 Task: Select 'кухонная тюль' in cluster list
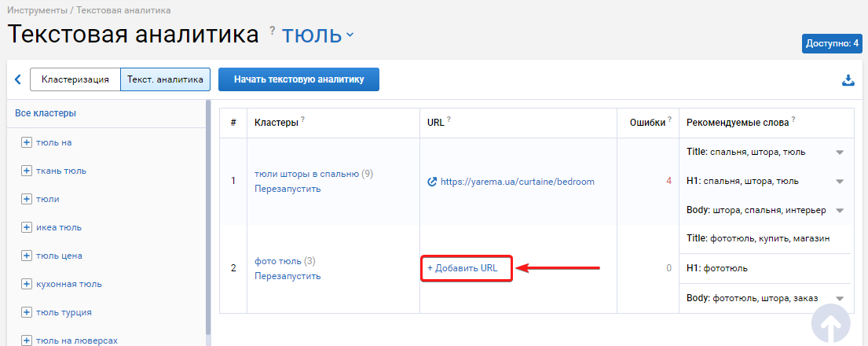pos(69,284)
